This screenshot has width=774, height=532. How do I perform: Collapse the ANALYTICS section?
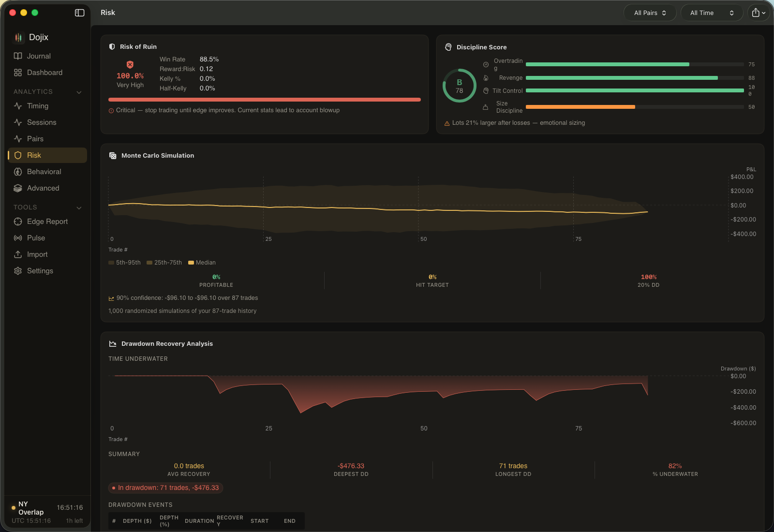[79, 92]
